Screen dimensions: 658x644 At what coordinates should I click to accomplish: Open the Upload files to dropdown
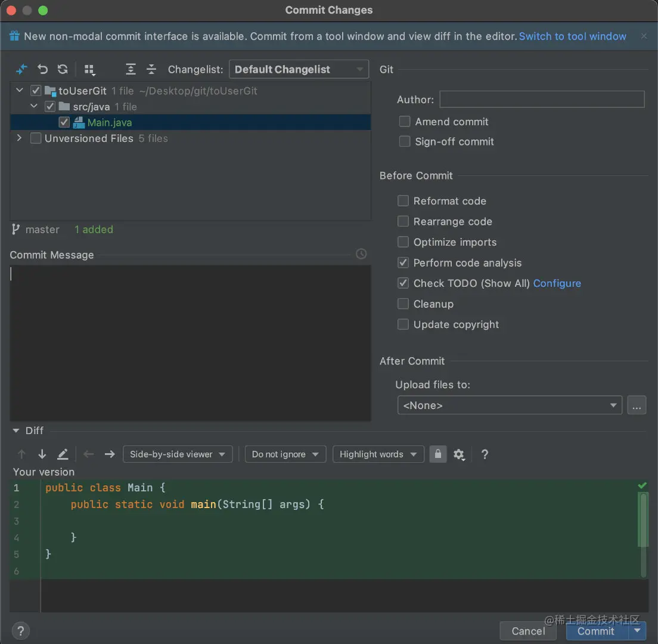tap(510, 405)
